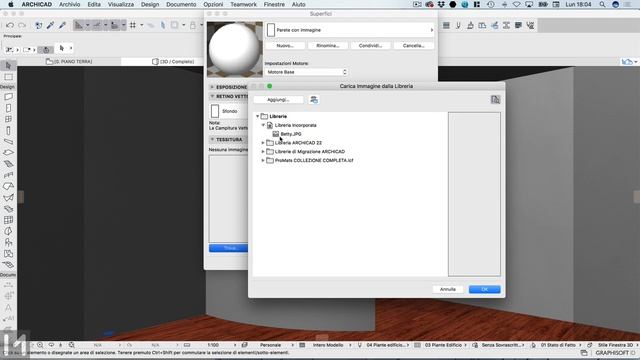Select the Morph tool in toolbox
The width and height of the screenshot is (640, 360).
tap(8, 231)
